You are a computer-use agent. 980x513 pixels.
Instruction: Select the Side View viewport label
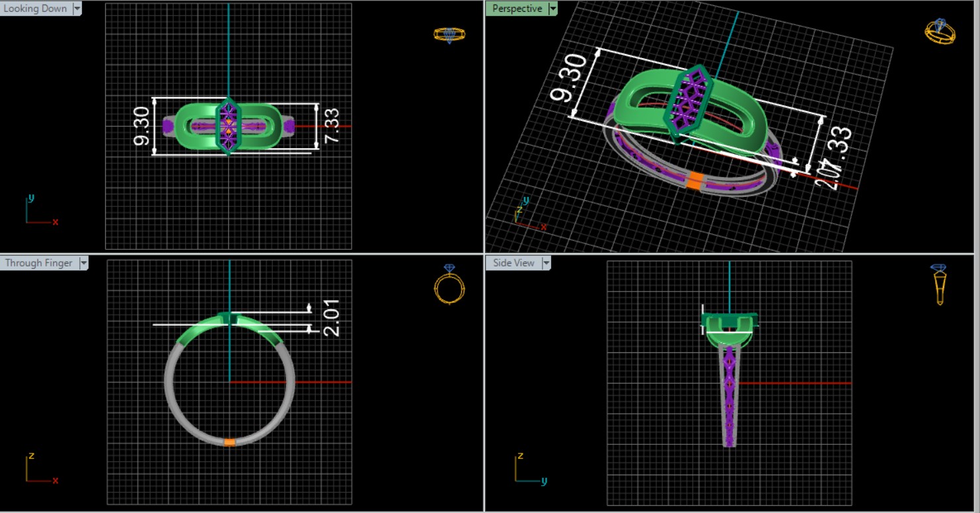pos(513,263)
